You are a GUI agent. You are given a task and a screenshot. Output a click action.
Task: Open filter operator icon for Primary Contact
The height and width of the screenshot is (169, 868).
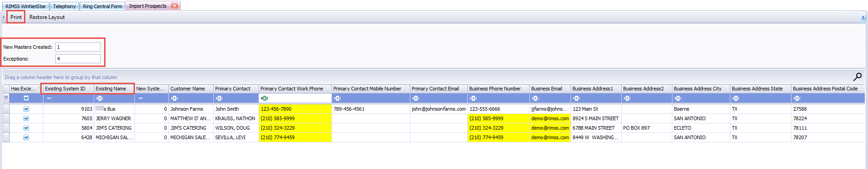(x=219, y=98)
